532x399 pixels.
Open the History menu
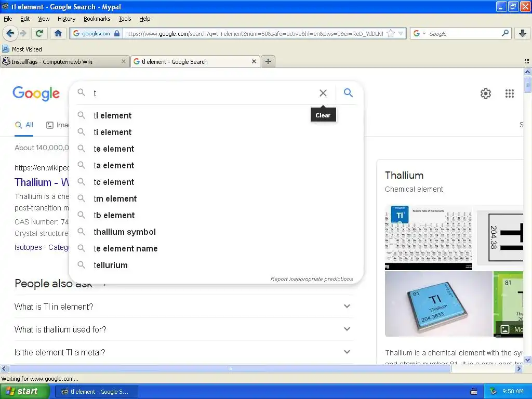pyautogui.click(x=66, y=19)
